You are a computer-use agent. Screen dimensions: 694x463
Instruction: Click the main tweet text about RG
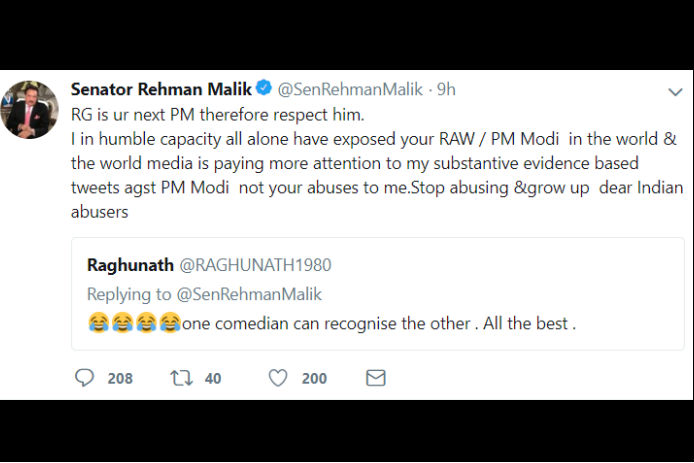[377, 163]
